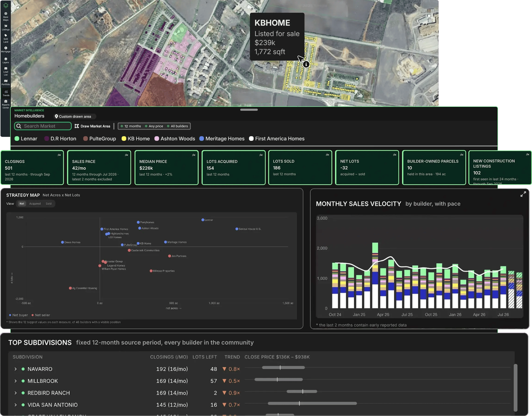The image size is (532, 416).
Task: Click the Draw Market Area button
Action: tap(92, 126)
